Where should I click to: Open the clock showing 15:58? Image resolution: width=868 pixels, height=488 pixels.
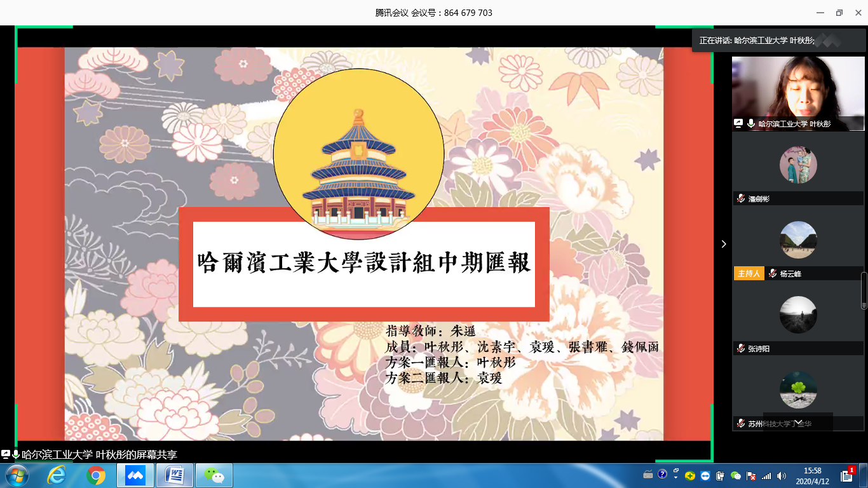coord(813,475)
